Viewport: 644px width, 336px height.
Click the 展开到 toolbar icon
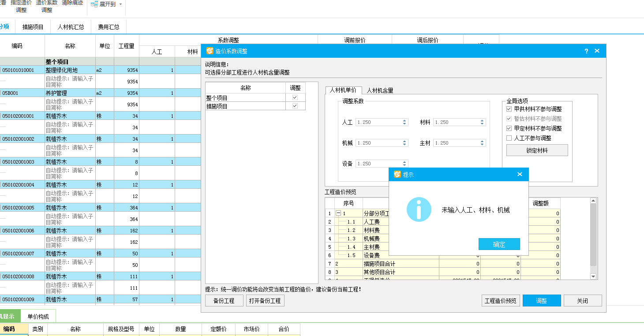click(x=94, y=4)
